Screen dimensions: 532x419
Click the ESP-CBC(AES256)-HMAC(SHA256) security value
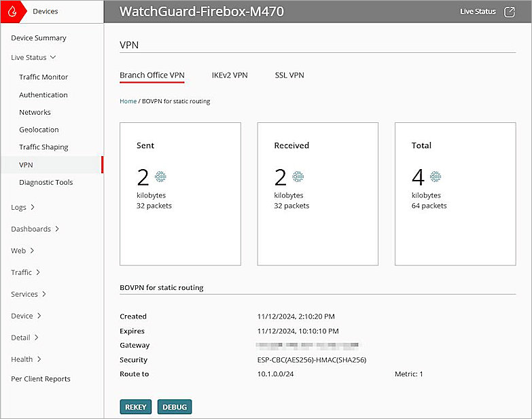[312, 360]
